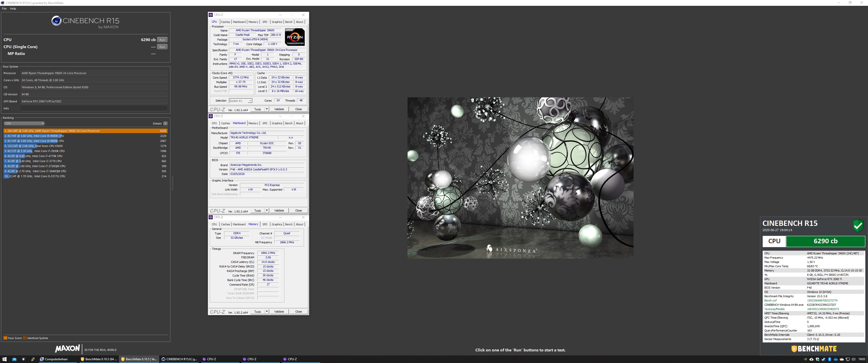This screenshot has height=363, width=868.
Task: Click the Bench.cof link in BenchMate panel
Action: [x=770, y=300]
